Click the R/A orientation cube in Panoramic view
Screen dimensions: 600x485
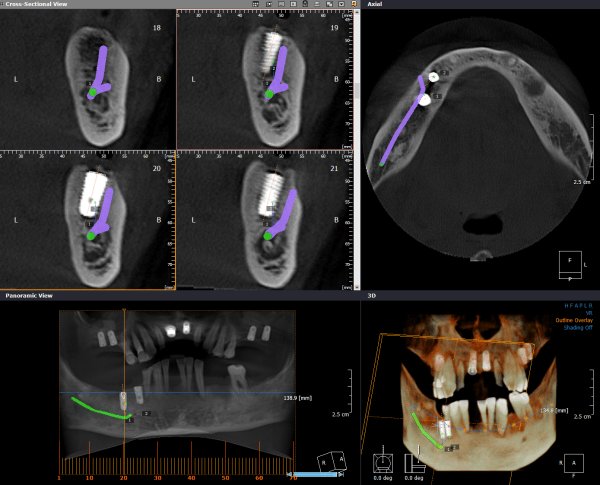pyautogui.click(x=332, y=462)
